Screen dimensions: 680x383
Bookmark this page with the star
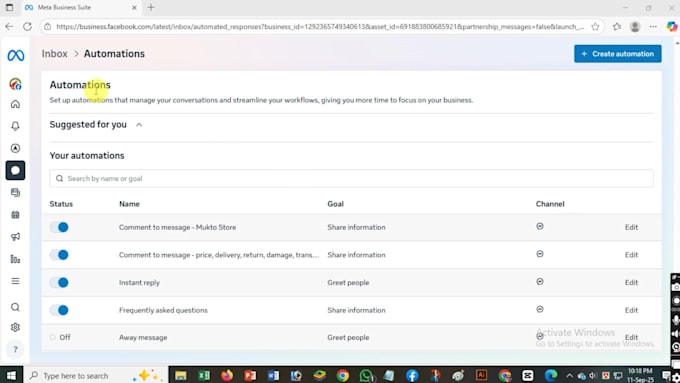pos(595,26)
